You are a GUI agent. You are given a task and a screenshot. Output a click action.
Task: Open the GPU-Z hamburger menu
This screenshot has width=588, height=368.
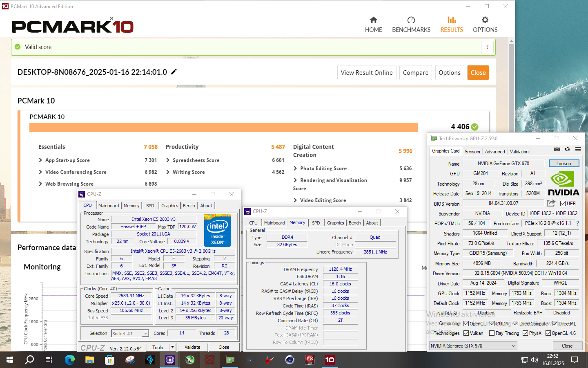point(578,150)
